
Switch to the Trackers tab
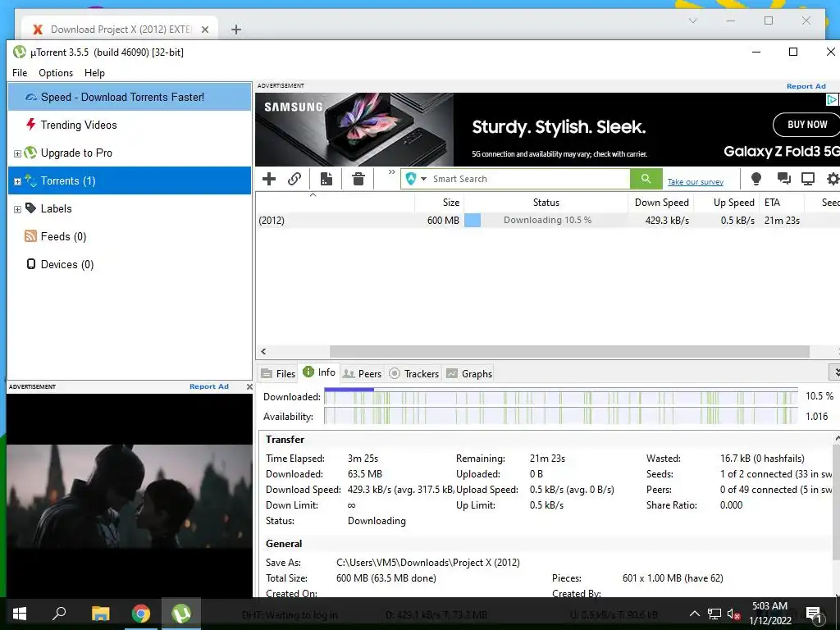coord(413,373)
